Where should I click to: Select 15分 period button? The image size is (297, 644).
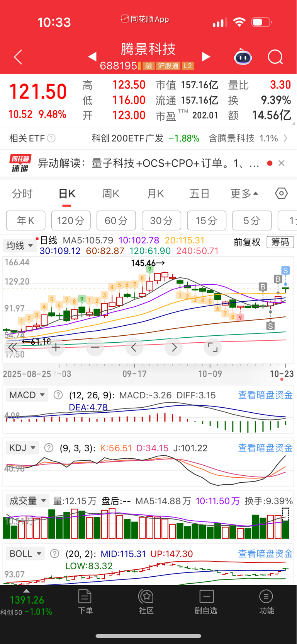tap(207, 220)
